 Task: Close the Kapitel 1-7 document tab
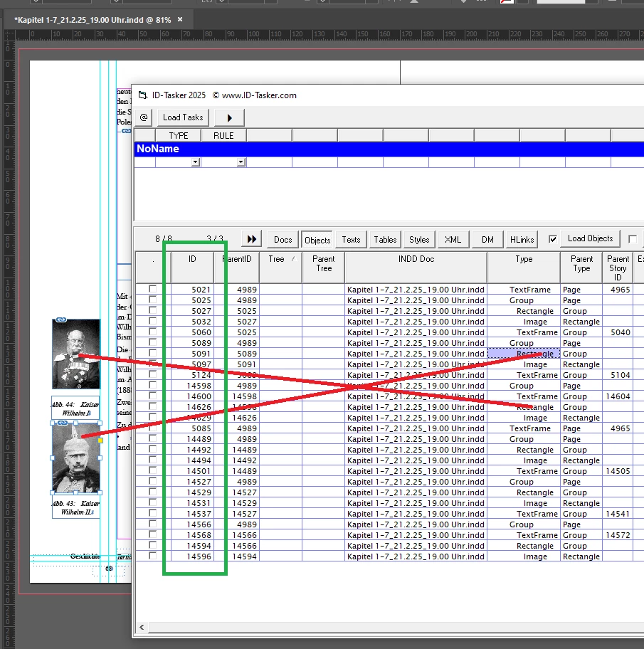(x=180, y=19)
